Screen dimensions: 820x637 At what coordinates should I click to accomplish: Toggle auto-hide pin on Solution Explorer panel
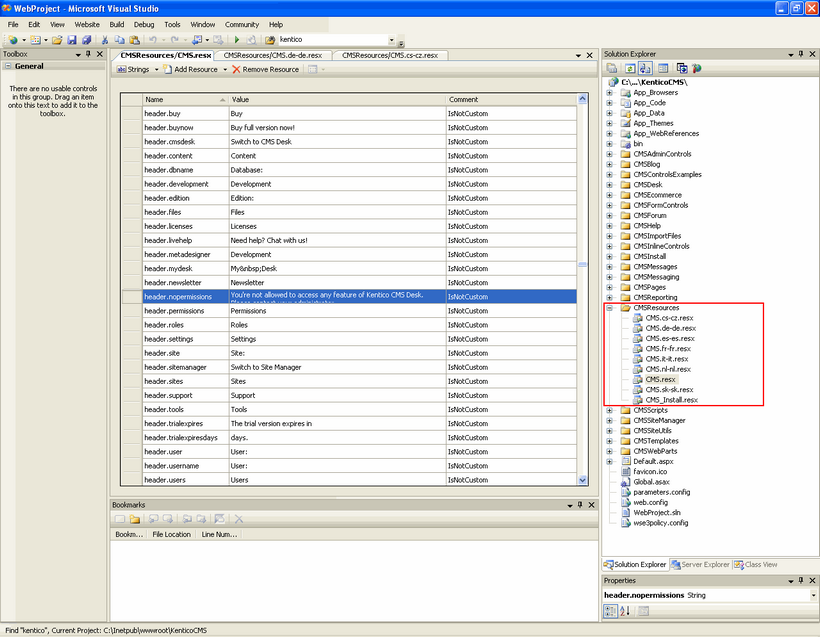tap(801, 54)
